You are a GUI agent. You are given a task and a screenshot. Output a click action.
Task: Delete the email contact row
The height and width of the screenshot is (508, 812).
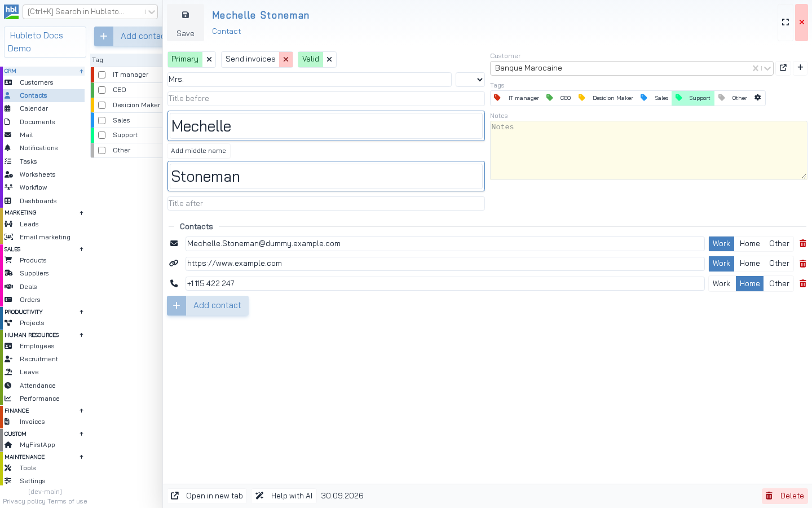[x=803, y=244]
